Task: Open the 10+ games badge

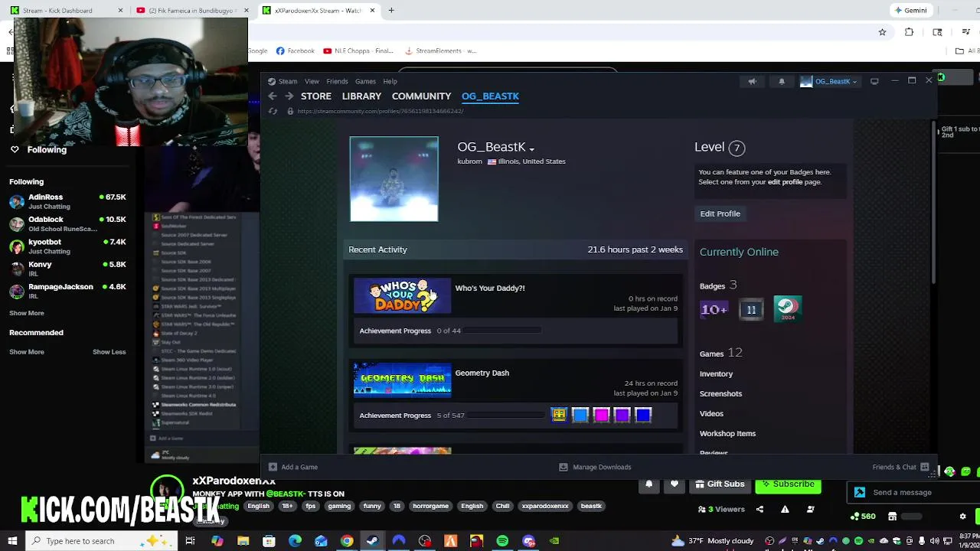Action: [x=714, y=309]
